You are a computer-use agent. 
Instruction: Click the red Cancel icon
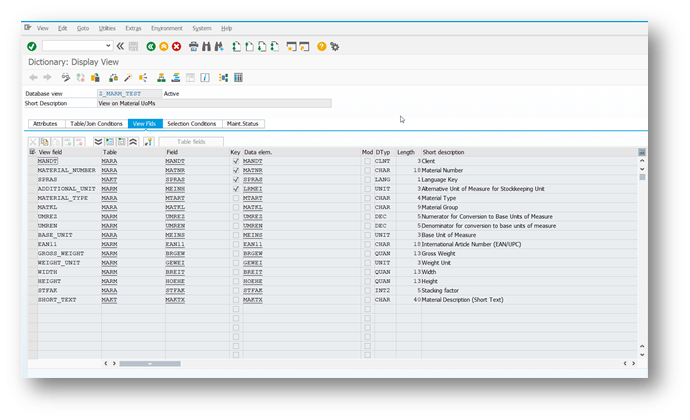[x=176, y=46]
